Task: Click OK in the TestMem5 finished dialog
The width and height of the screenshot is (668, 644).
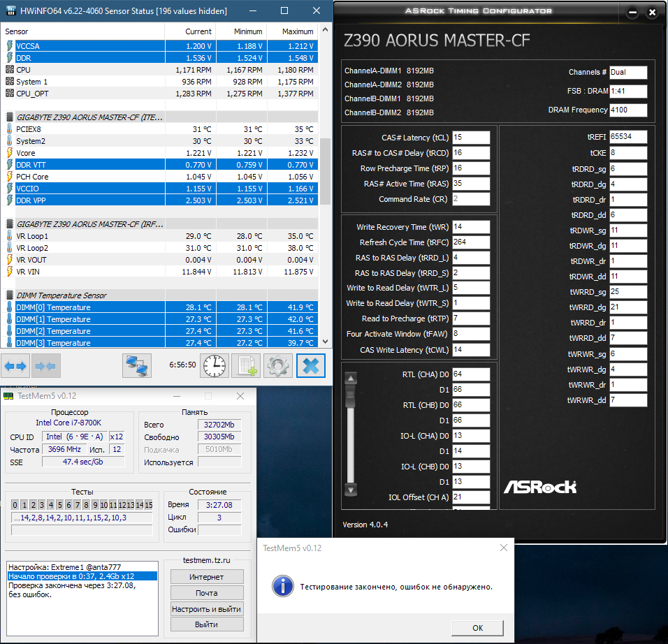Action: 477,628
